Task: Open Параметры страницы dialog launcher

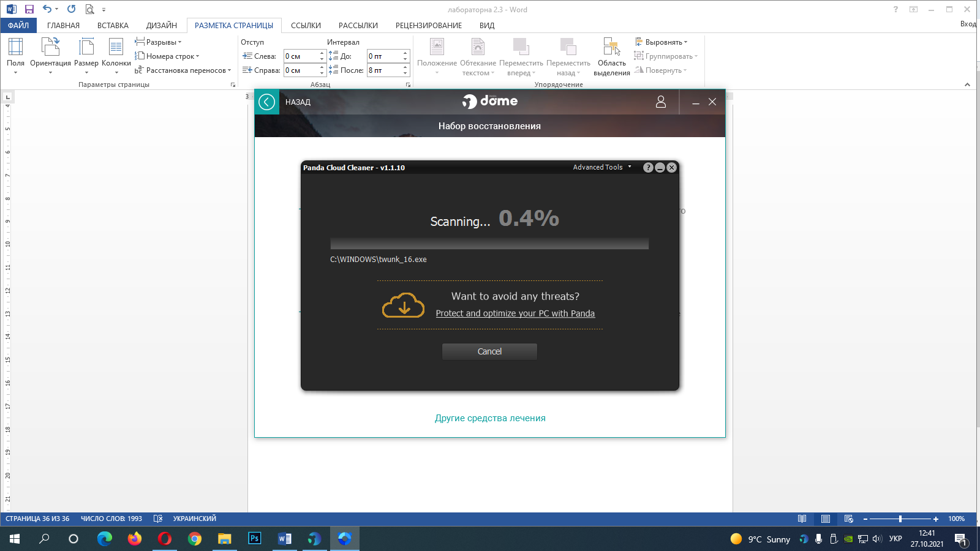Action: 233,84
